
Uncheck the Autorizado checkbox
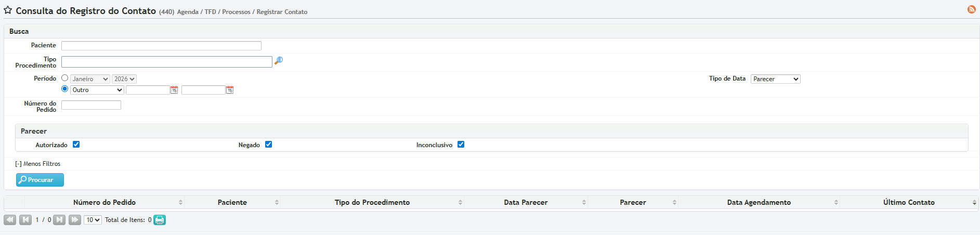[76, 145]
